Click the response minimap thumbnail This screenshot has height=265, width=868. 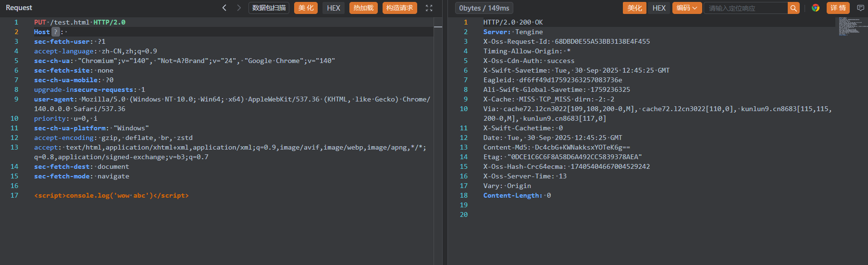pos(849,26)
